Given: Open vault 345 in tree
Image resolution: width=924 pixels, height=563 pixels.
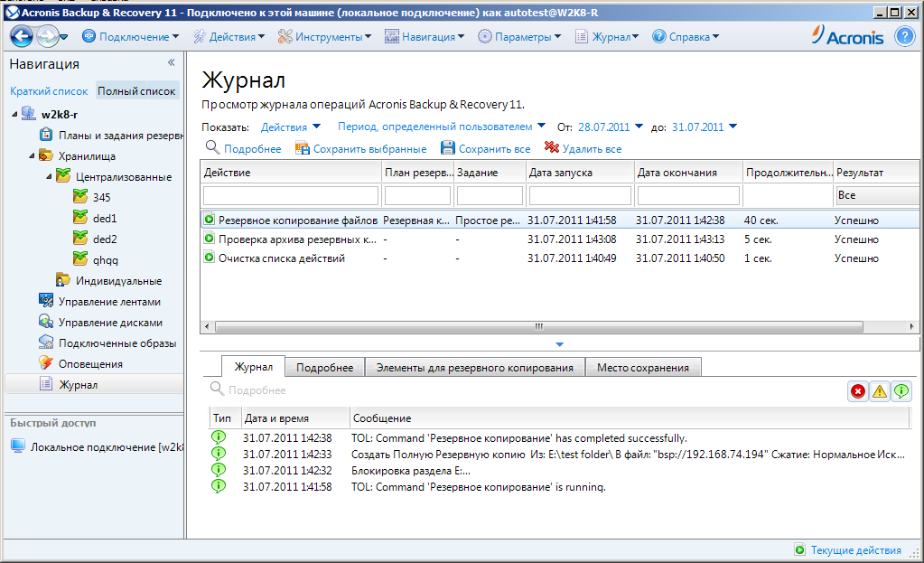Looking at the screenshot, I should click(x=92, y=197).
